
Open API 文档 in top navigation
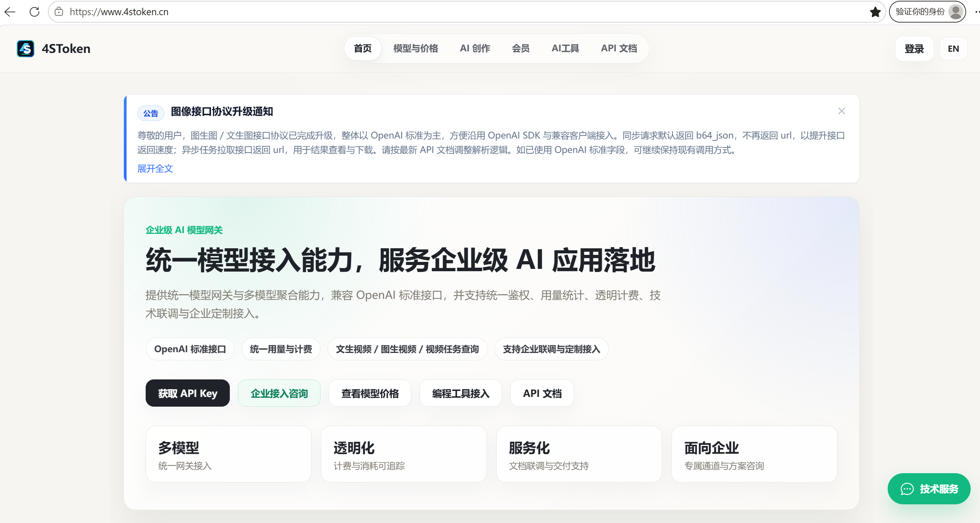click(x=619, y=48)
